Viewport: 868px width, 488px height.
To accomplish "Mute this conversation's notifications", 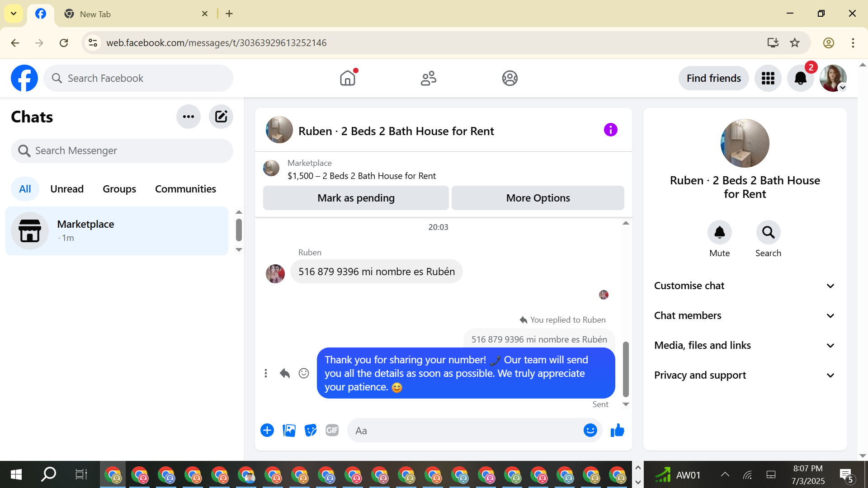I will tap(719, 233).
